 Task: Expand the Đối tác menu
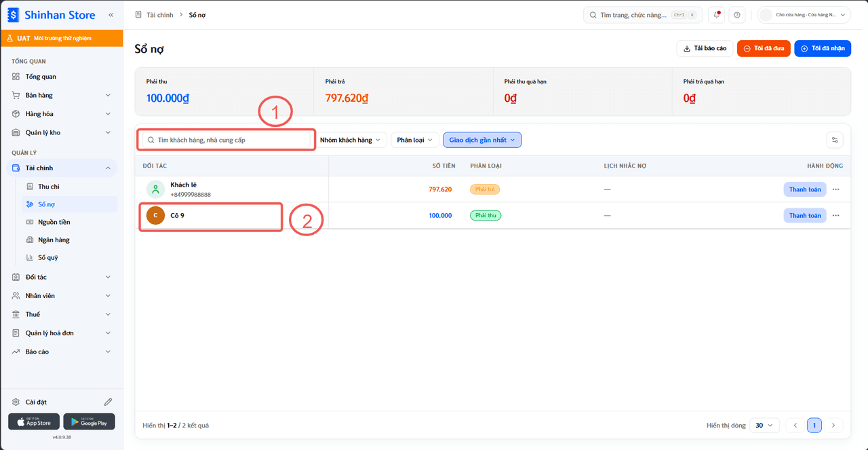click(62, 277)
